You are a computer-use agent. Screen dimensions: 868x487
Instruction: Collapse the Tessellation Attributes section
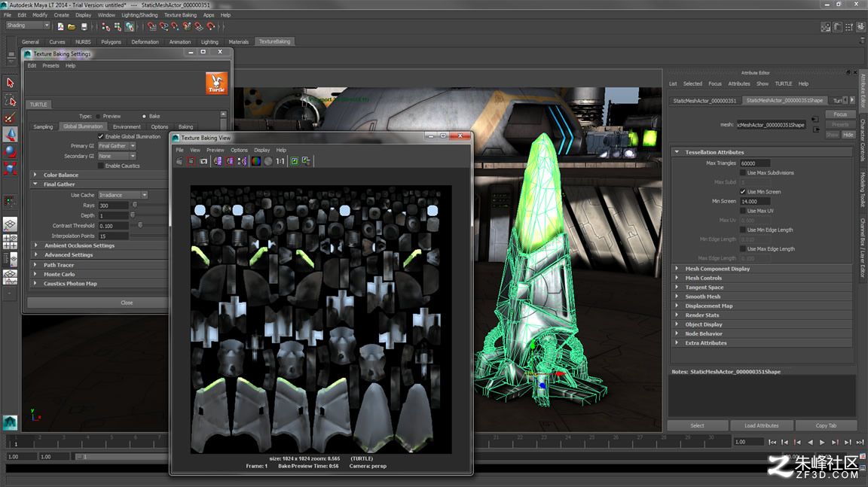(x=677, y=152)
